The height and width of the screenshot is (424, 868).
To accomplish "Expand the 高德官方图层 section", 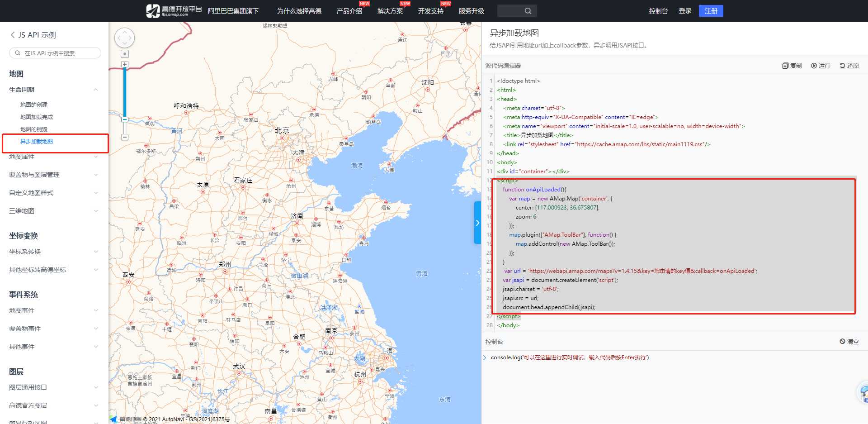I will [96, 405].
